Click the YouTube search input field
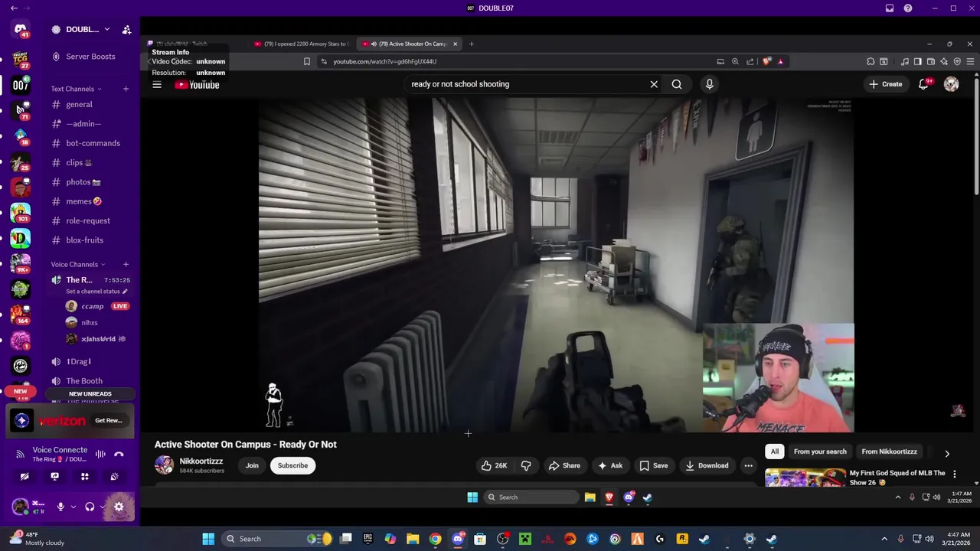This screenshot has width=980, height=551. click(528, 84)
